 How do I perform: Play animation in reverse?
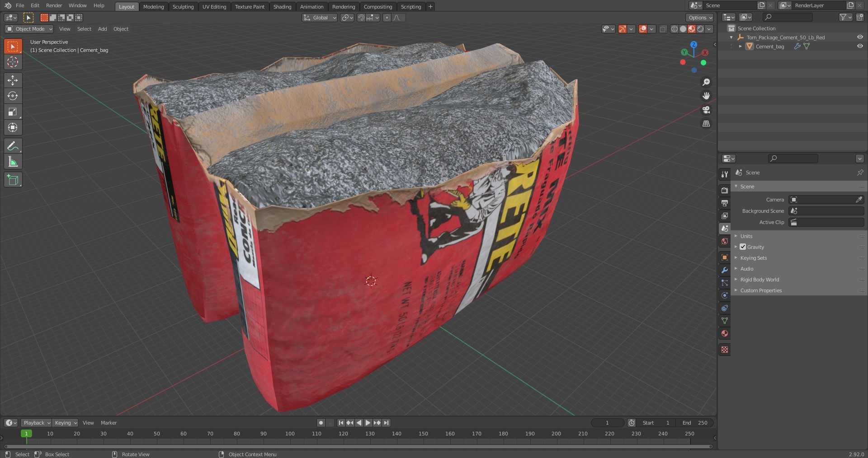[x=359, y=423]
